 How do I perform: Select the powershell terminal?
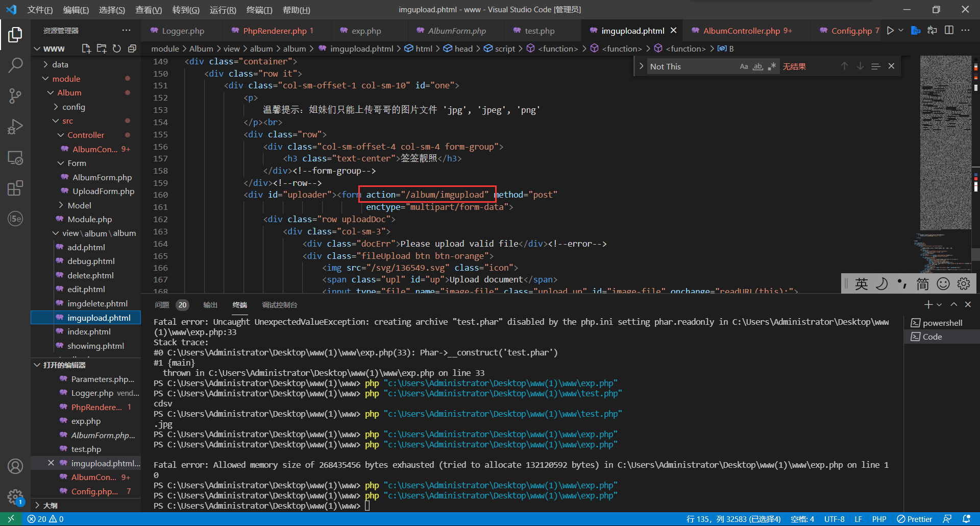click(942, 323)
